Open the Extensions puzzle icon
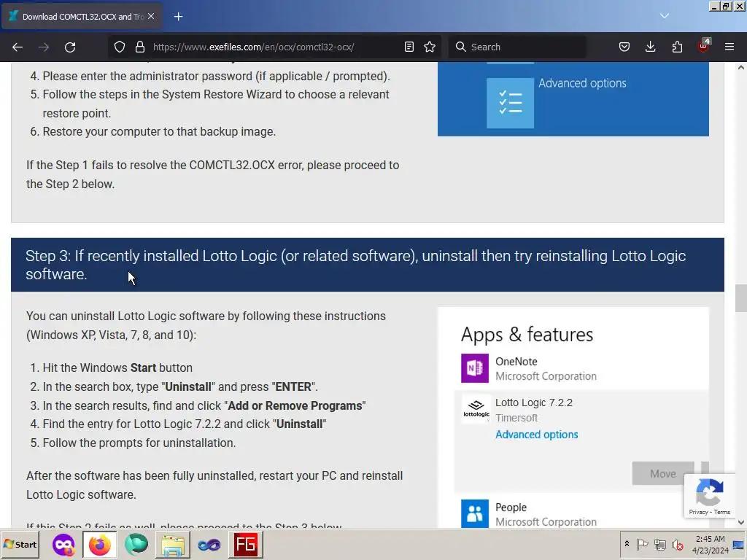747x560 pixels. pos(677,47)
